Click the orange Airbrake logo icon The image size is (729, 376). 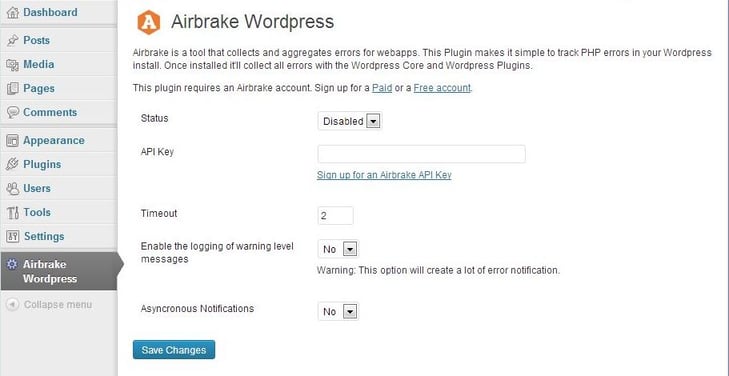tap(149, 22)
